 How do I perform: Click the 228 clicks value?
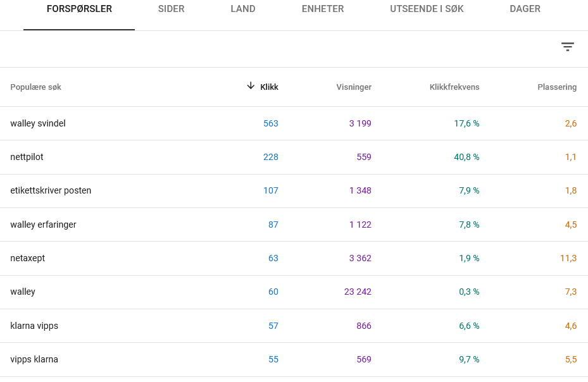pos(271,157)
